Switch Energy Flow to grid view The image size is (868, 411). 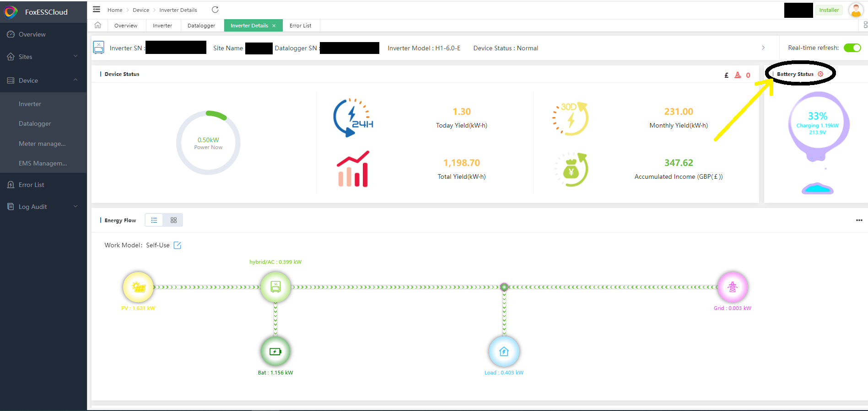(x=173, y=220)
